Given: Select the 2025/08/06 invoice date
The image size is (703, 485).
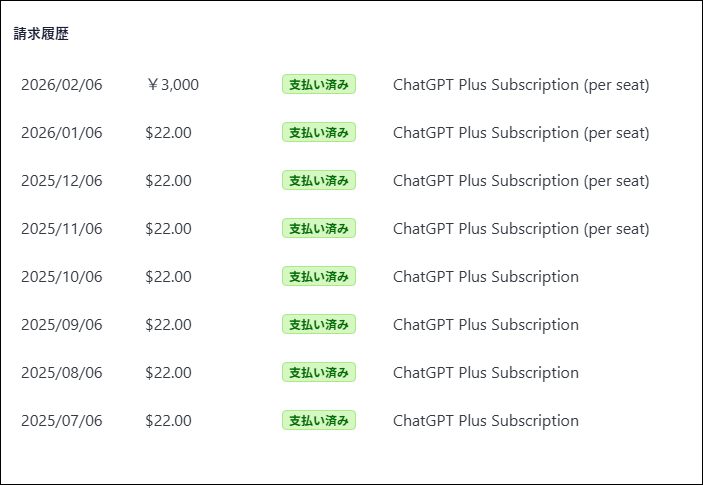Looking at the screenshot, I should point(61,373).
